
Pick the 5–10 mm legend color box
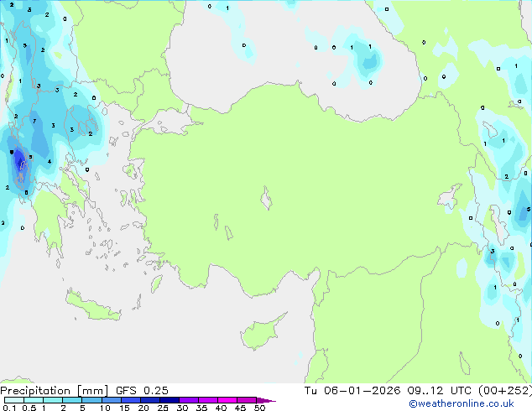pos(92,400)
